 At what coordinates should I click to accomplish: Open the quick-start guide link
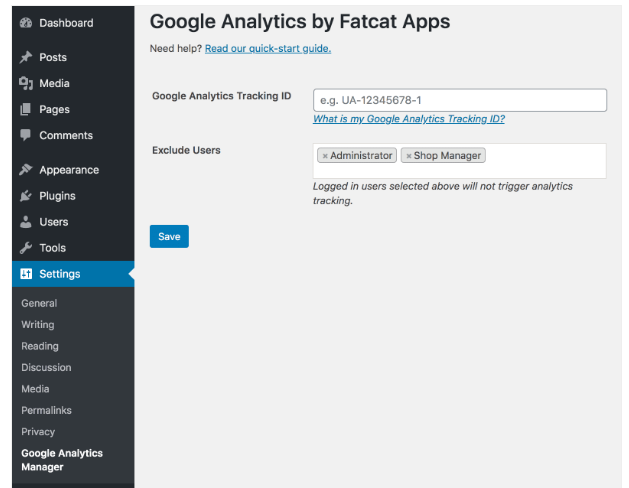(x=268, y=49)
